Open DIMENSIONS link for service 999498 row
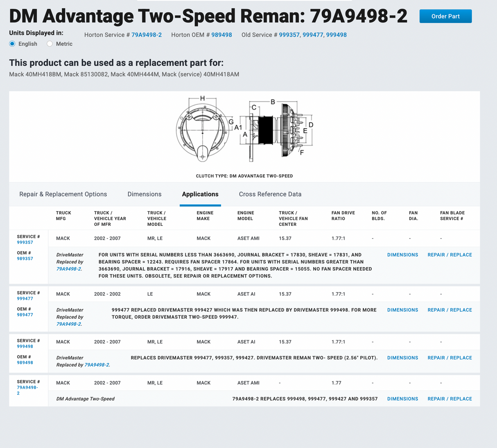Screen dimensions: 497x448 402,358
